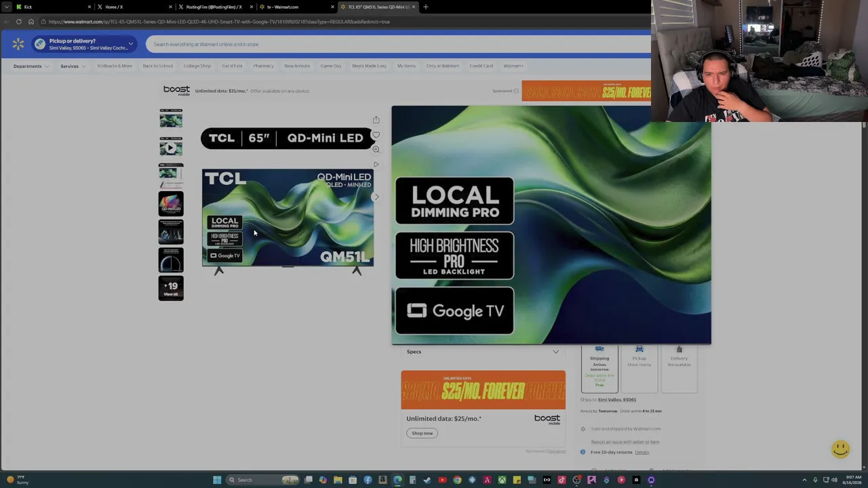Open a new browser tab
The height and width of the screenshot is (488, 868).
(426, 7)
